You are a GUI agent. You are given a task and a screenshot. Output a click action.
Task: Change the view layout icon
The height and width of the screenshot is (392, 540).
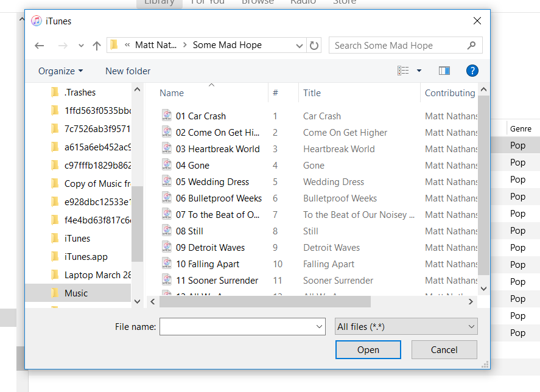403,71
